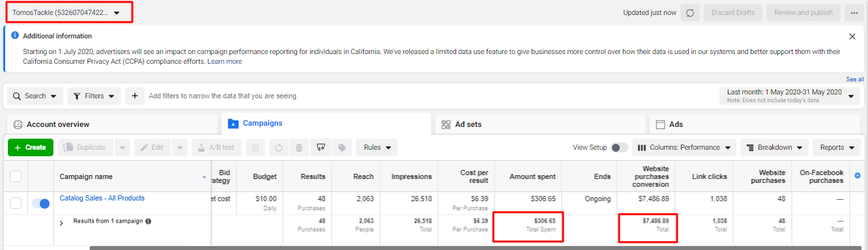Toggle the Catalog Sales campaign switch
The width and height of the screenshot is (868, 250).
tap(40, 204)
